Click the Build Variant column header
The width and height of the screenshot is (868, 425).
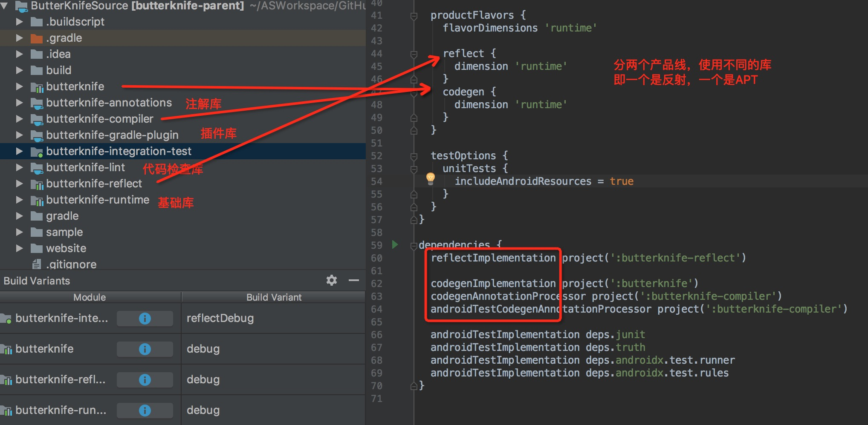click(x=274, y=297)
